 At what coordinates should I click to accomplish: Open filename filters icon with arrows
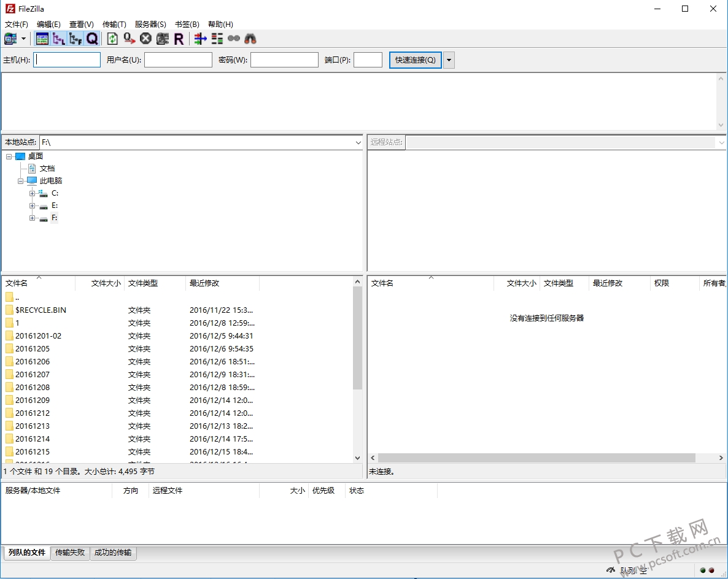(200, 39)
